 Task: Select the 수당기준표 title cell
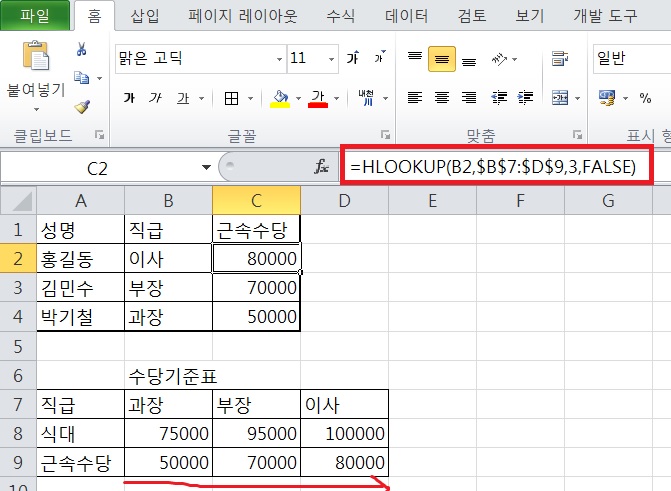(169, 376)
